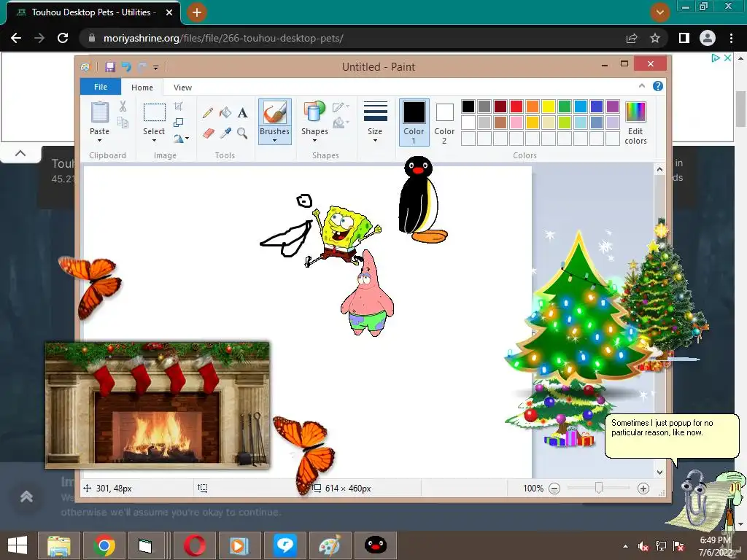This screenshot has width=747, height=560.
Task: Click the volume tray icon
Action: (x=643, y=547)
